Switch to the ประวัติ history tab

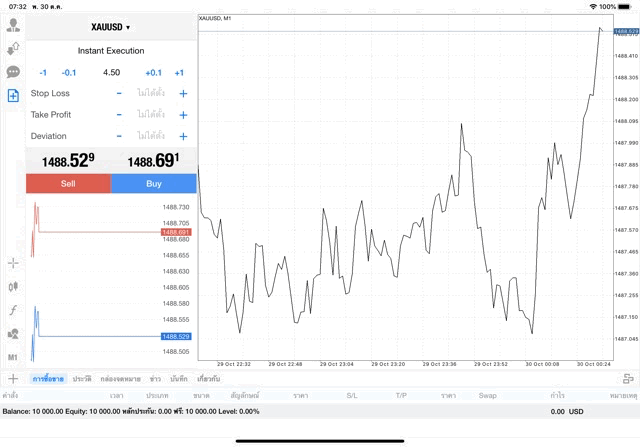pos(82,379)
